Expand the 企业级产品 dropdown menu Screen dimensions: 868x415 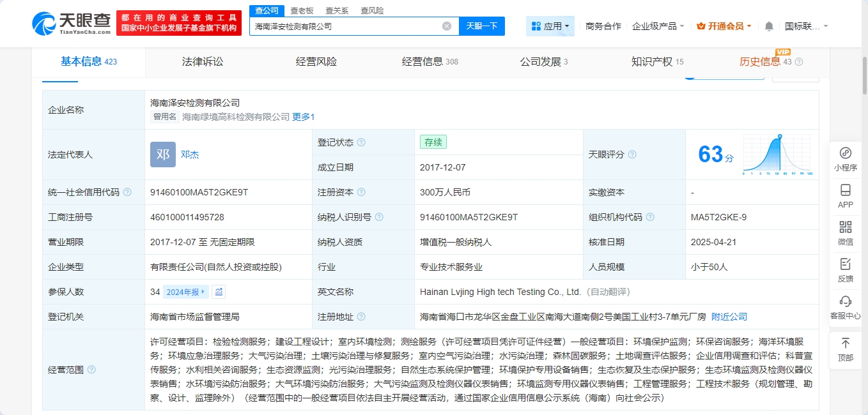point(658,26)
